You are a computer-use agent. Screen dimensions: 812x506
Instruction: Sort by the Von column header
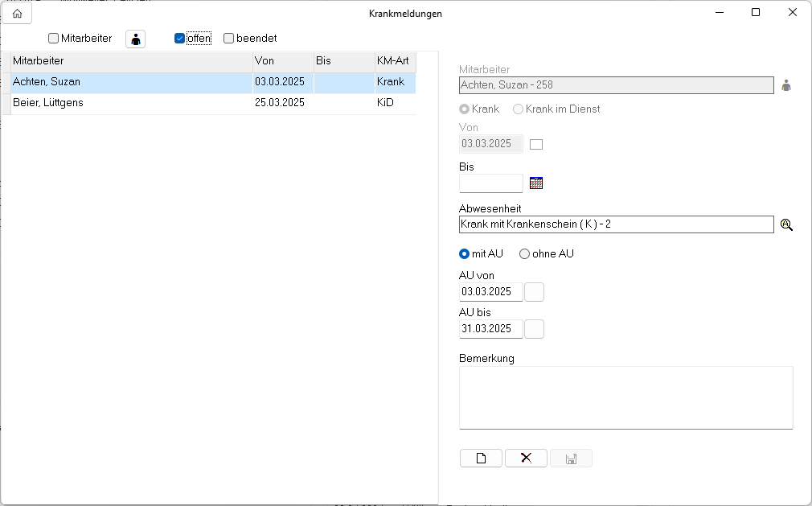(281, 61)
